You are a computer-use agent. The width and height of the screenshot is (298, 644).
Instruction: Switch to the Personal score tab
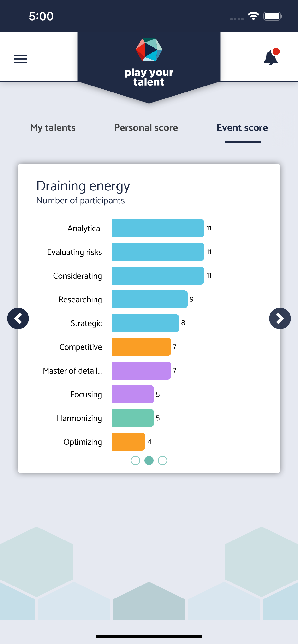click(x=146, y=128)
